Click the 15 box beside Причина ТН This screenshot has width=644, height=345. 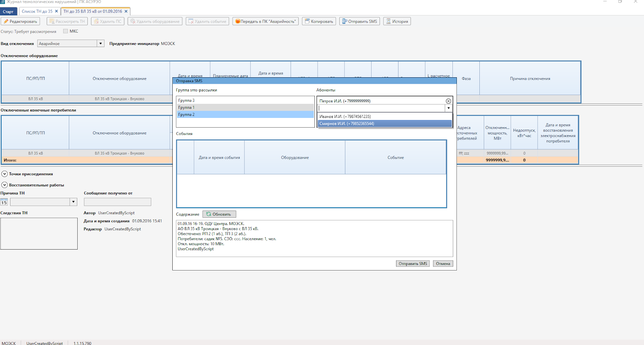[4, 202]
